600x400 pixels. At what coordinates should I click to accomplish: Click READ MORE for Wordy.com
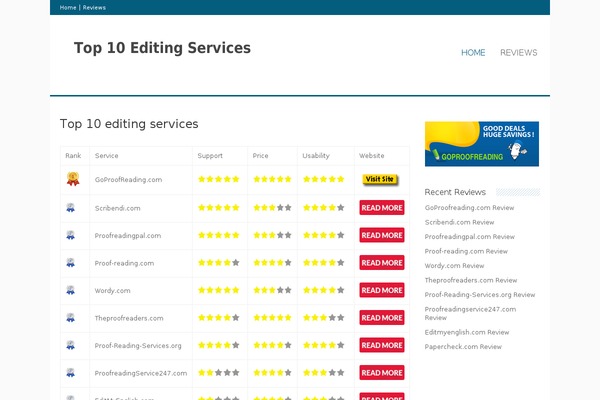(382, 291)
